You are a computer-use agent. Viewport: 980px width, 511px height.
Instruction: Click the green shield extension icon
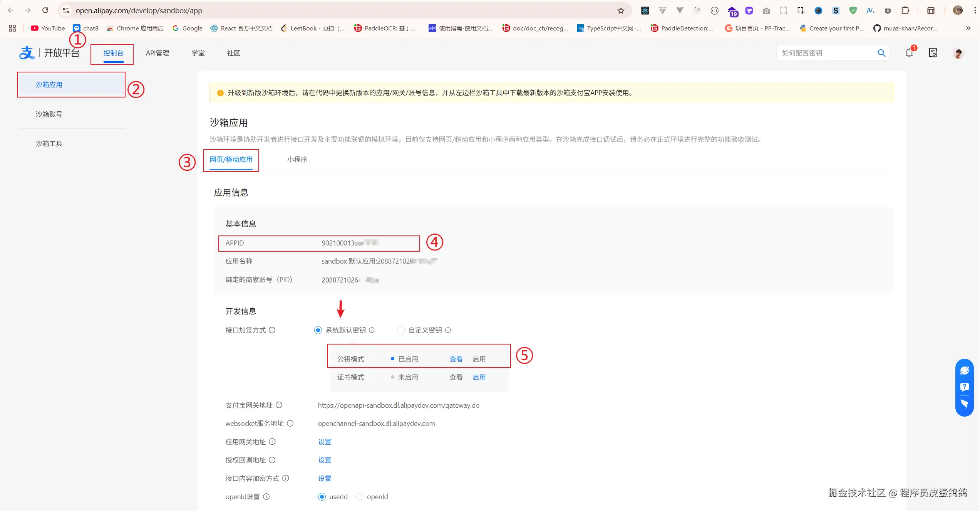coord(853,10)
